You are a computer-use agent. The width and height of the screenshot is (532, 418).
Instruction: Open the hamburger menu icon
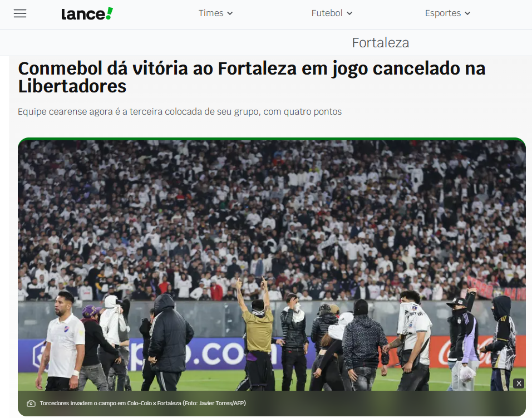click(20, 13)
